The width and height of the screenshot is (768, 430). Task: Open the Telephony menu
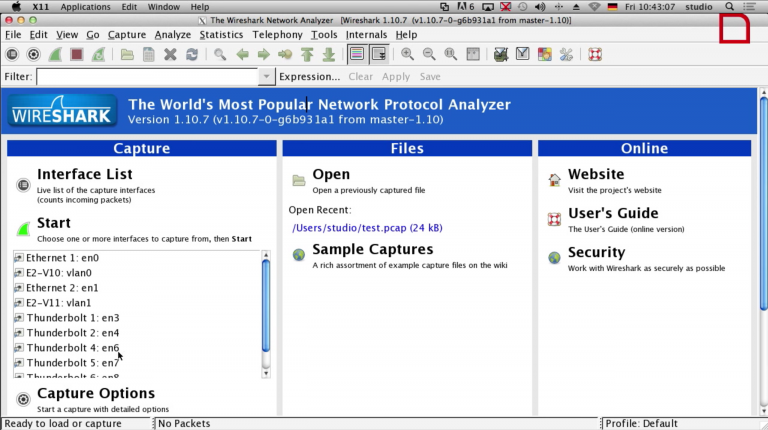(x=277, y=35)
